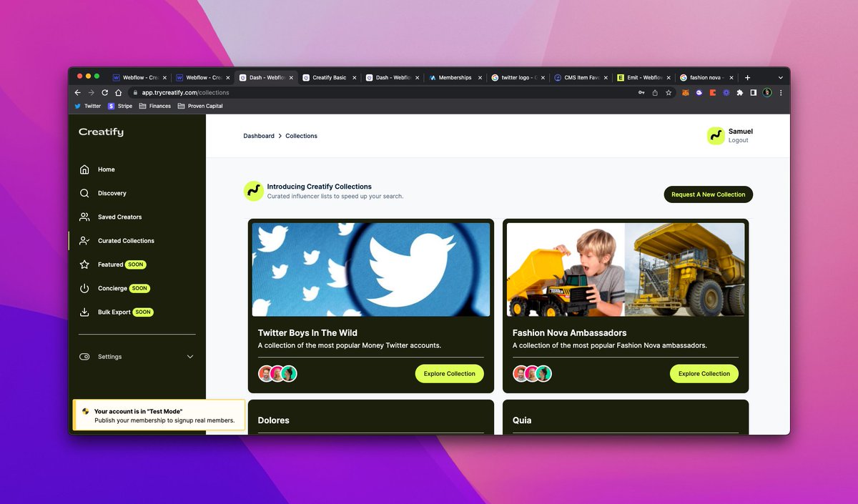Open the Concierge power icon item

84,288
